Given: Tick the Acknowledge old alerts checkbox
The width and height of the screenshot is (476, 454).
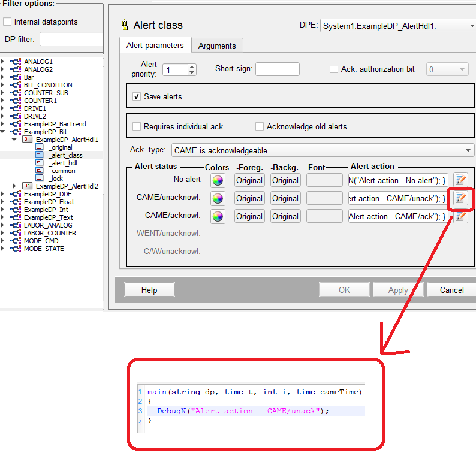Looking at the screenshot, I should pyautogui.click(x=260, y=126).
